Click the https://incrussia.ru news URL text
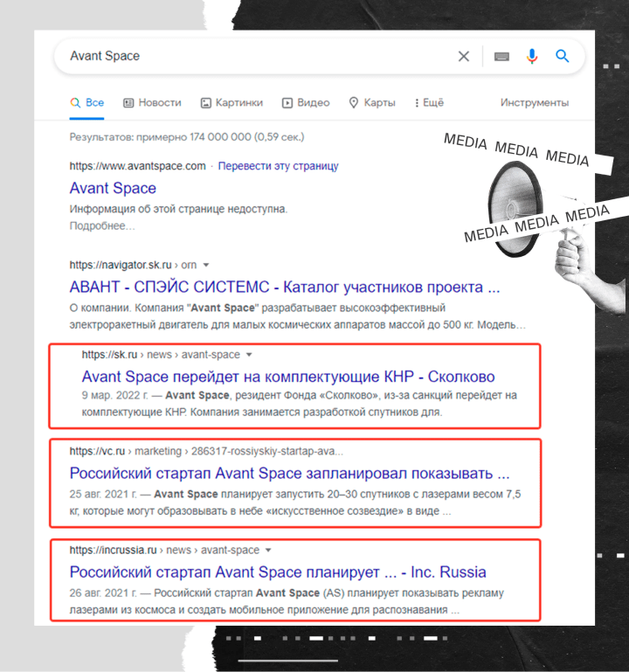 pyautogui.click(x=164, y=550)
